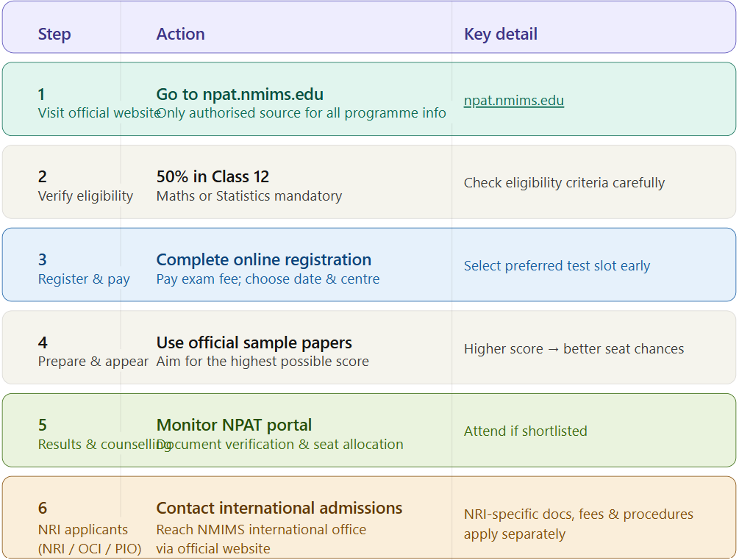The height and width of the screenshot is (560, 739).
Task: Click 'Verify eligibility' step label
Action: pyautogui.click(x=86, y=196)
